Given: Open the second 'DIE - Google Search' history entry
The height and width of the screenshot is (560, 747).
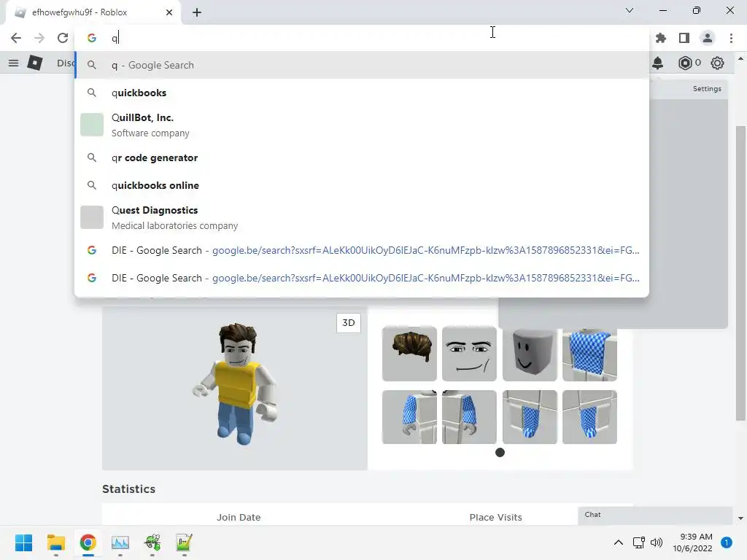Looking at the screenshot, I should click(x=362, y=278).
